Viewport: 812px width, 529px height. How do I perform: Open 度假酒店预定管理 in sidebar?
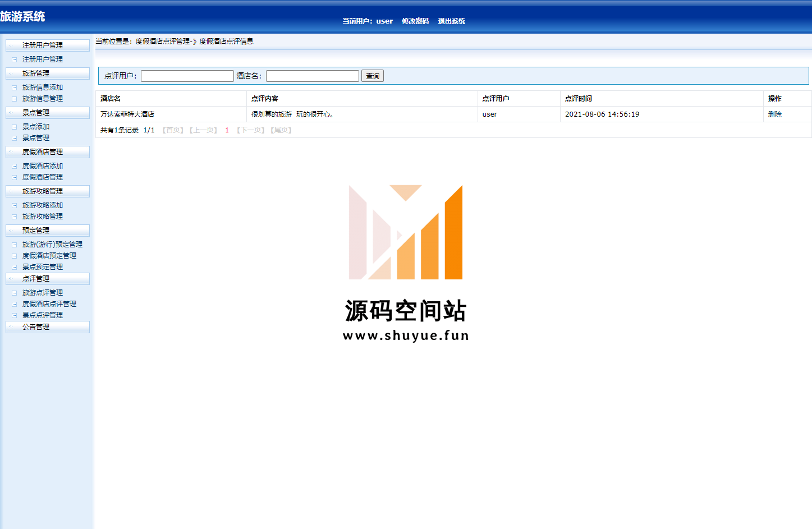[x=49, y=255]
